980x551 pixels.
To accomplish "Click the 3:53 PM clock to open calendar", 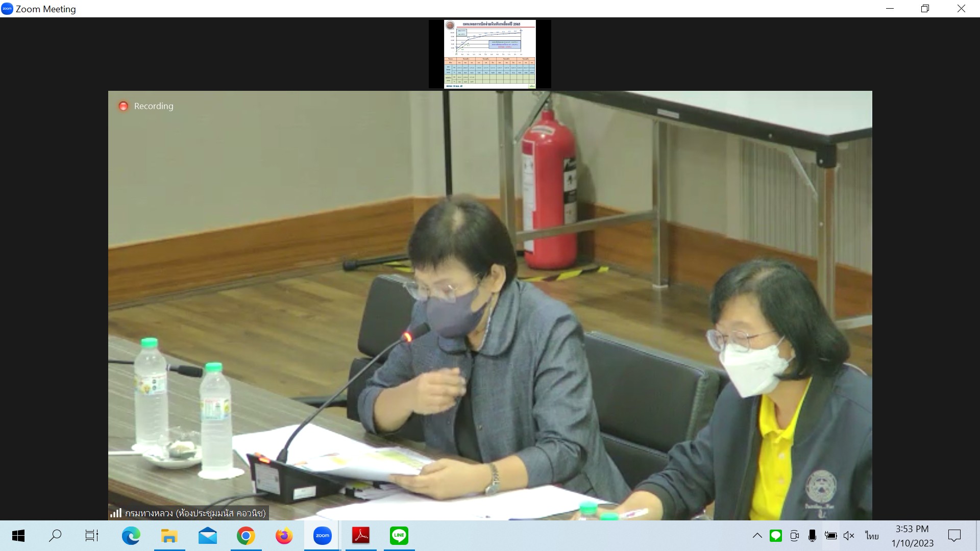I will [912, 536].
